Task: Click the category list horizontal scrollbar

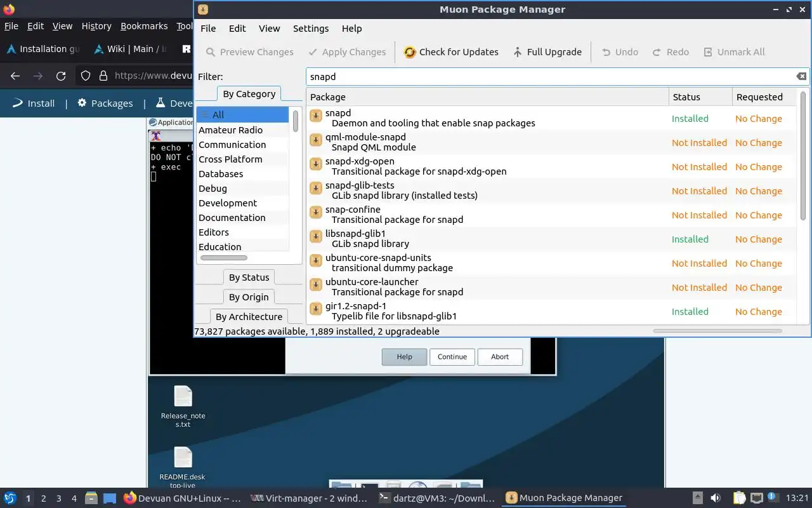Action: tap(224, 258)
